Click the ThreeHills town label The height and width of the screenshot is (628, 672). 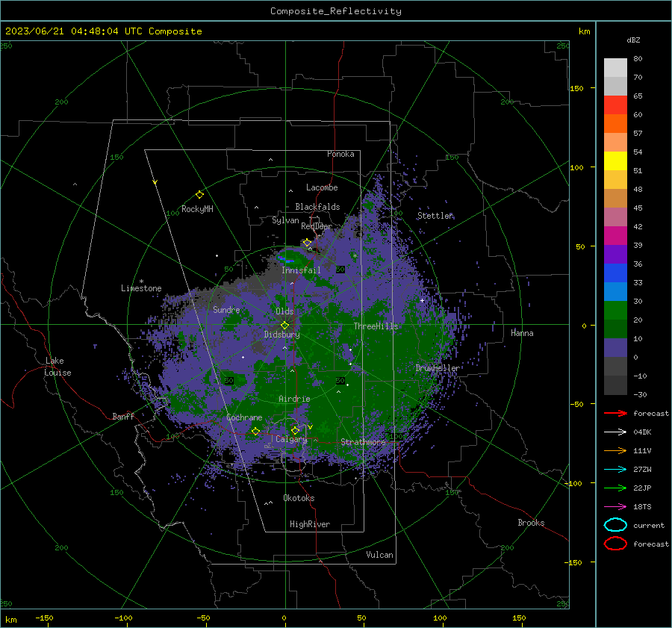point(376,326)
